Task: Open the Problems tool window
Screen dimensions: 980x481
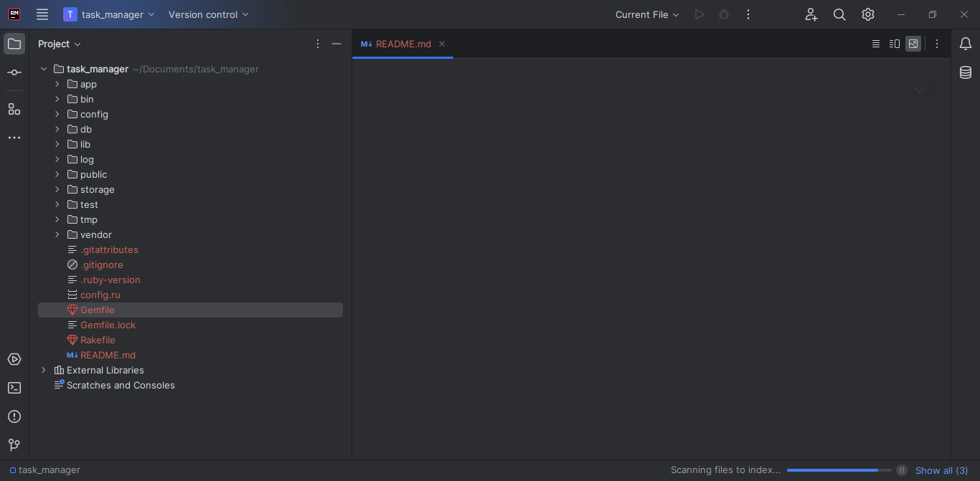Action: click(x=14, y=416)
